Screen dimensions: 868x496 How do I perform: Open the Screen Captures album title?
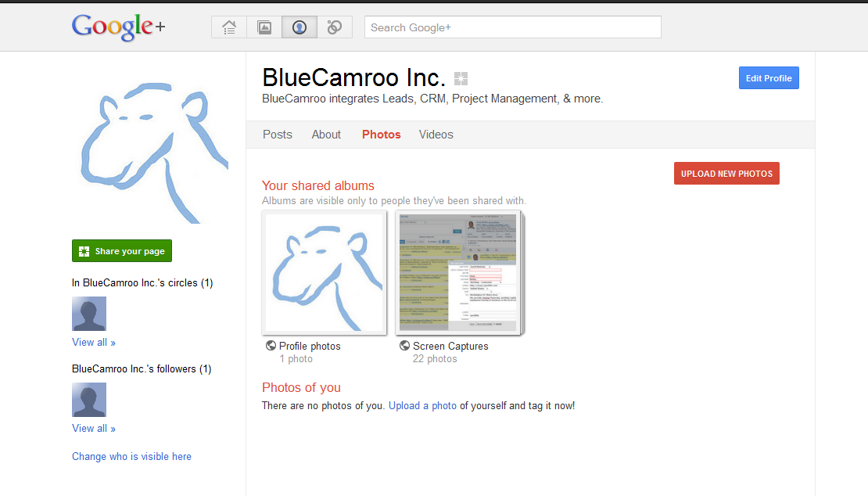pyautogui.click(x=450, y=346)
